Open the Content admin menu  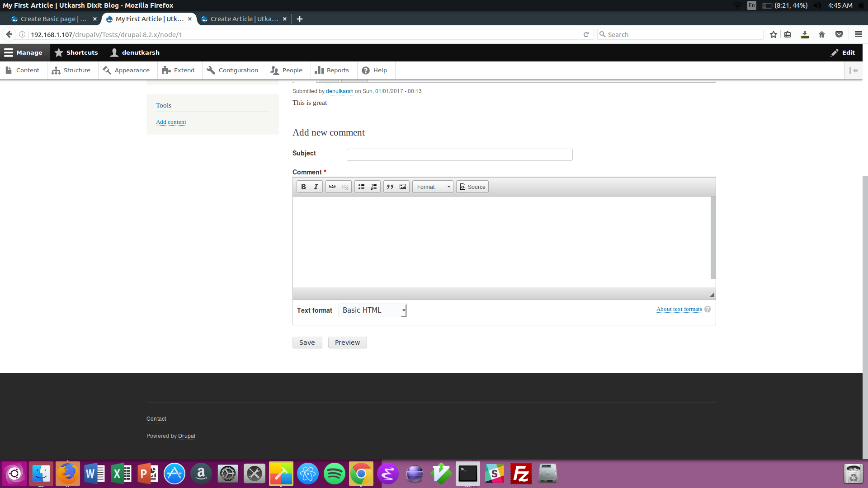point(23,70)
